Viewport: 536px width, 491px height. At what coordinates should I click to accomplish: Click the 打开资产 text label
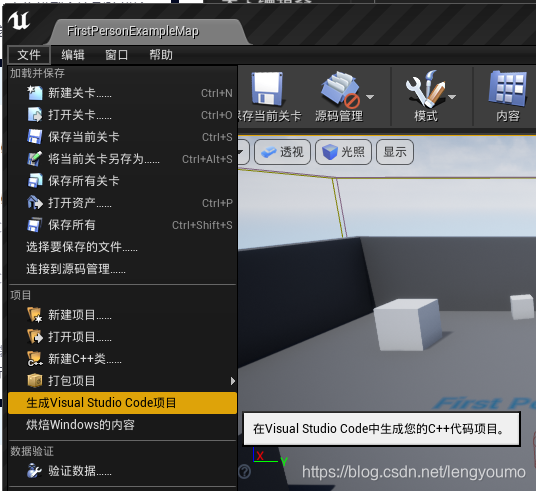(x=80, y=203)
